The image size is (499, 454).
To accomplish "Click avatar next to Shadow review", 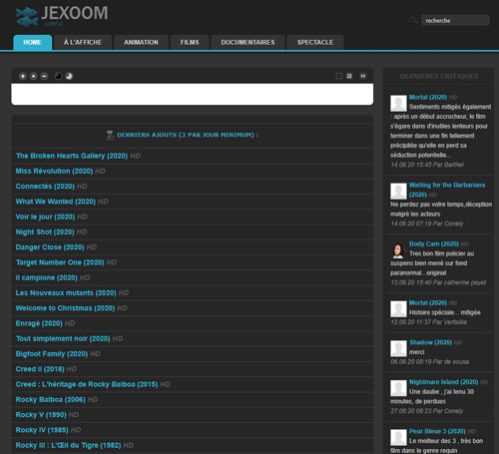I will pyautogui.click(x=398, y=348).
